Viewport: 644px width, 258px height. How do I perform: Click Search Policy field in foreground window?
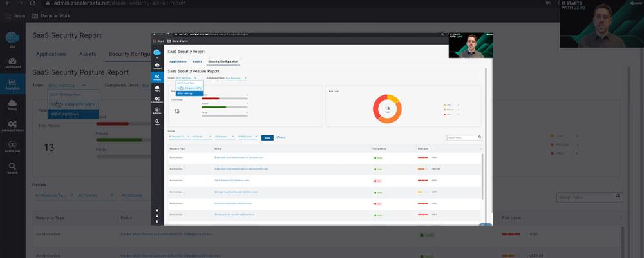pyautogui.click(x=464, y=137)
